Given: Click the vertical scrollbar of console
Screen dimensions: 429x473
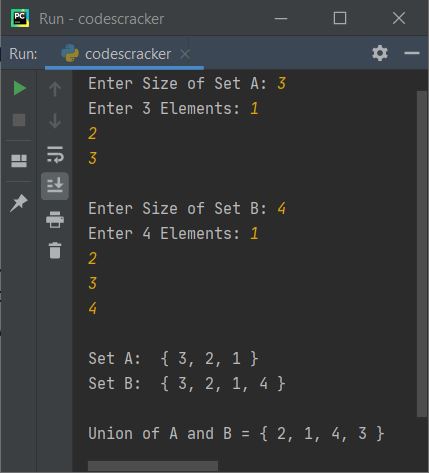Looking at the screenshot, I should click(x=422, y=253).
